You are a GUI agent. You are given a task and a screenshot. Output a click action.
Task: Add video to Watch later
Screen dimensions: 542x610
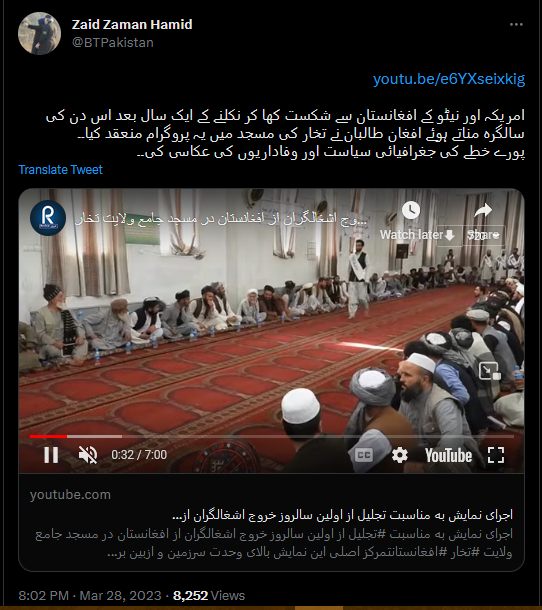click(x=411, y=221)
